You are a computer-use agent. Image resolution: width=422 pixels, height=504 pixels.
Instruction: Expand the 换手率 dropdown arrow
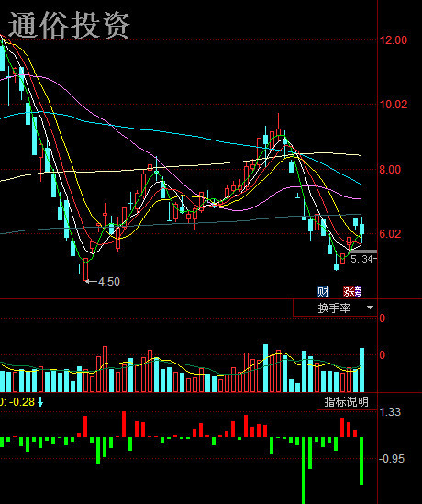point(370,308)
